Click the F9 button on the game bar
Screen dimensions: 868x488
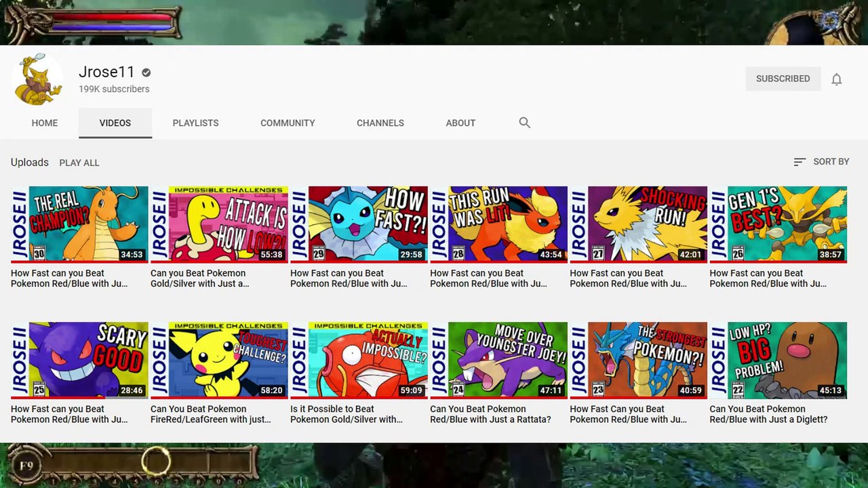point(26,466)
